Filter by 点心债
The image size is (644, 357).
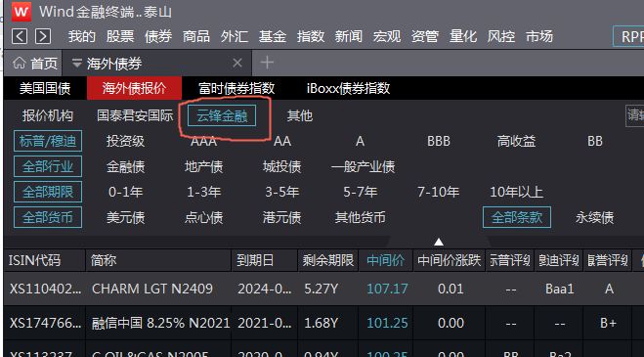(x=203, y=217)
